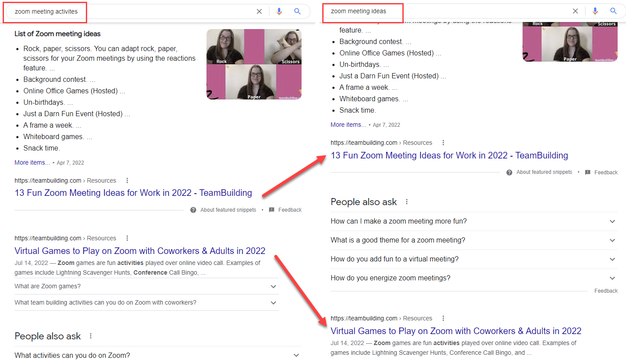The height and width of the screenshot is (364, 626).
Task: Click 'About featured snippets' in left results
Action: 228,210
